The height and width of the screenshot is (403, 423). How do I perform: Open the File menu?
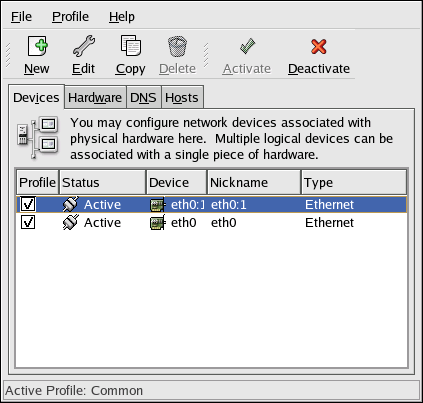(21, 17)
